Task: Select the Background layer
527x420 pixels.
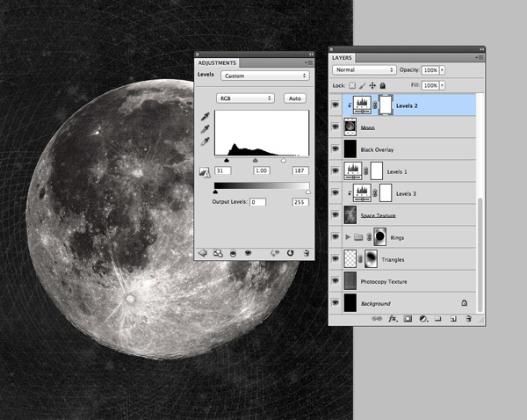Action: (402, 303)
